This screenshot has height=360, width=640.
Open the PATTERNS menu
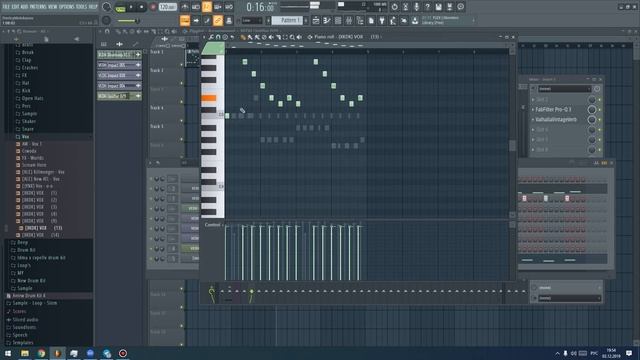[x=38, y=7]
